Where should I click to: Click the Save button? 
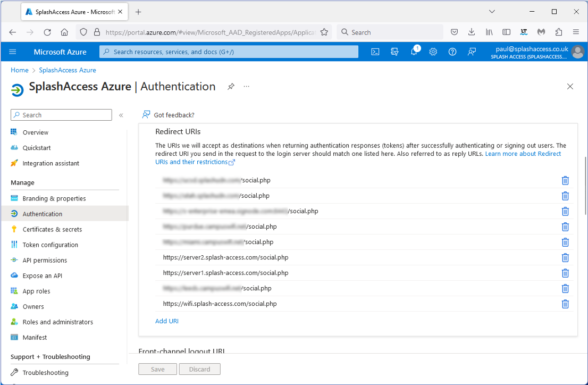(157, 369)
